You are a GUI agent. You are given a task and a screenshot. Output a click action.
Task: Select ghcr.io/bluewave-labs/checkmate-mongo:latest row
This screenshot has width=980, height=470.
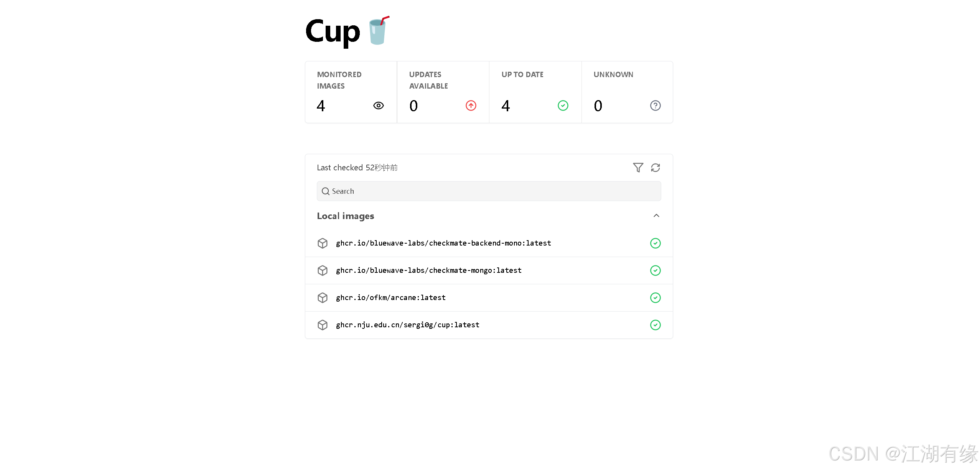click(x=428, y=270)
